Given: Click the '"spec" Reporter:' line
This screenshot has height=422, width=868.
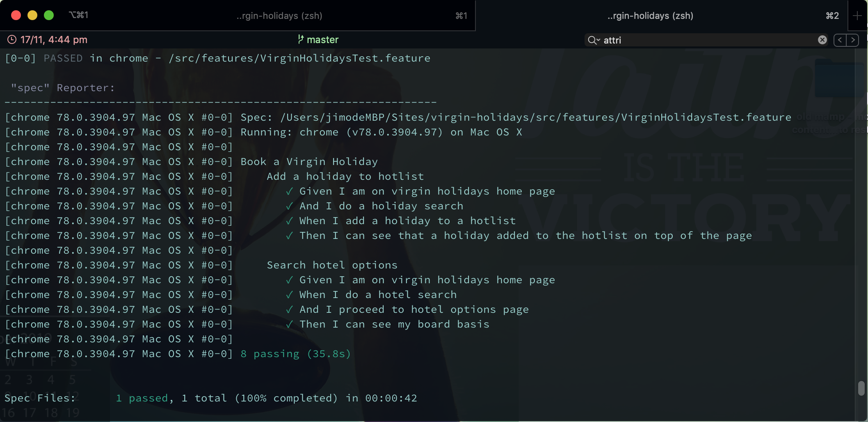Looking at the screenshot, I should click(x=63, y=87).
